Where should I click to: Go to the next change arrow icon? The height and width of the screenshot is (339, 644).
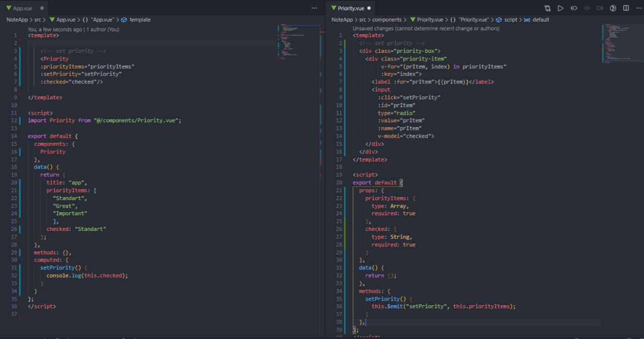[600, 8]
